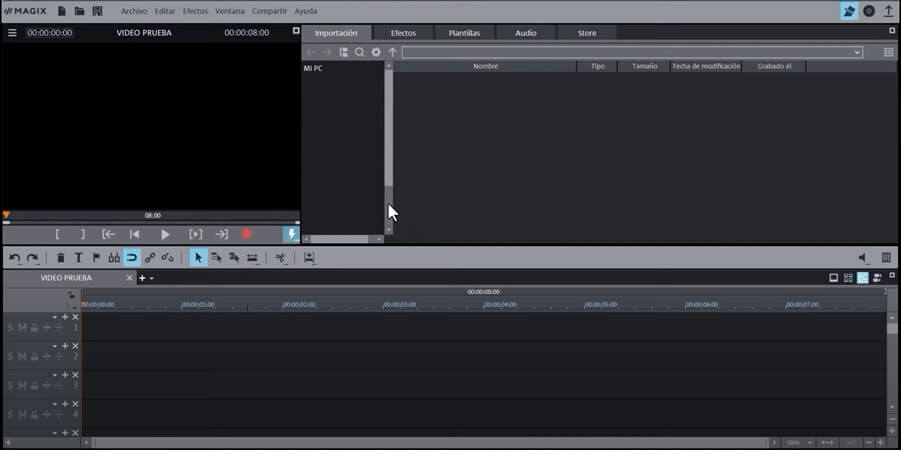
Task: Jump to range start
Action: tap(109, 234)
